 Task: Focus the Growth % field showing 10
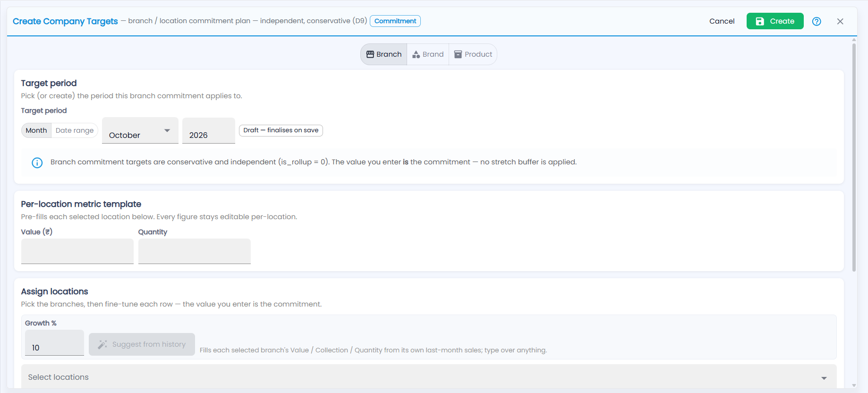point(54,343)
